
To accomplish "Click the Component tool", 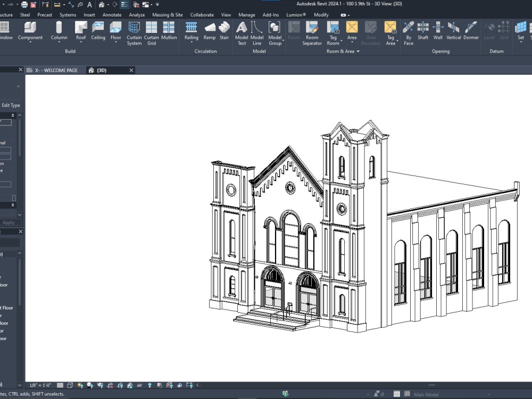I will pyautogui.click(x=30, y=30).
